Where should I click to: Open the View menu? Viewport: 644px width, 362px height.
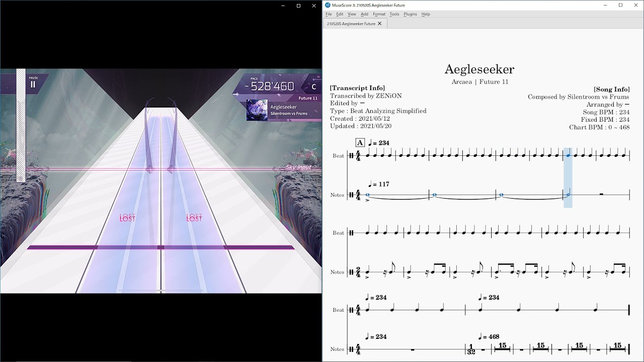(x=352, y=14)
